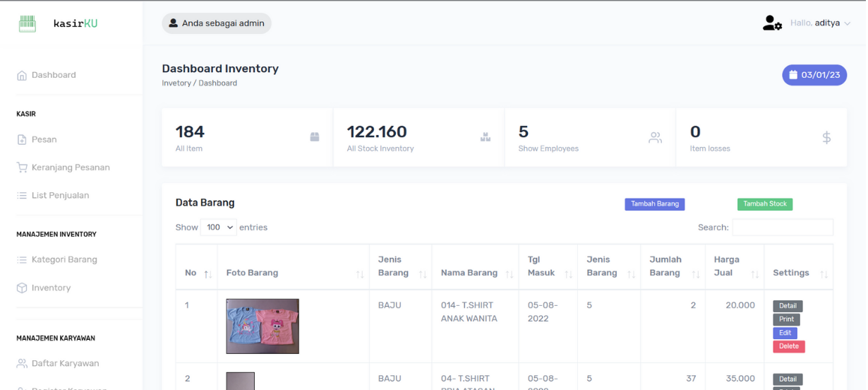The width and height of the screenshot is (868, 390).
Task: Click the Tambah Barang button
Action: tap(654, 204)
